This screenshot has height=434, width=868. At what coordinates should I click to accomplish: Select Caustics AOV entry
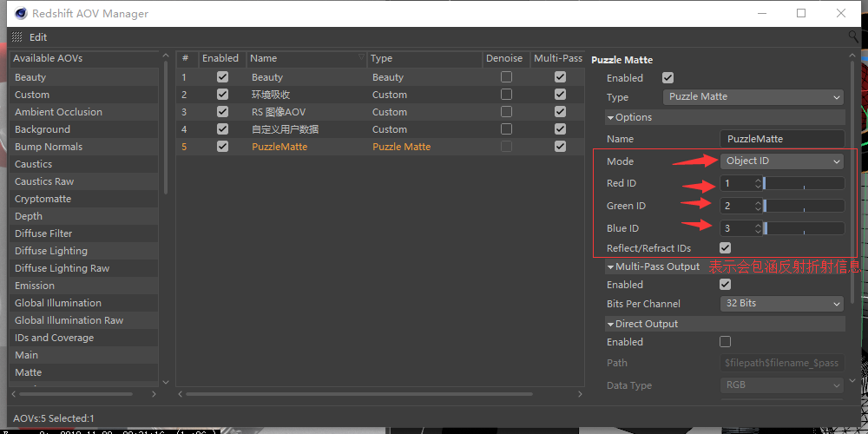coord(84,164)
